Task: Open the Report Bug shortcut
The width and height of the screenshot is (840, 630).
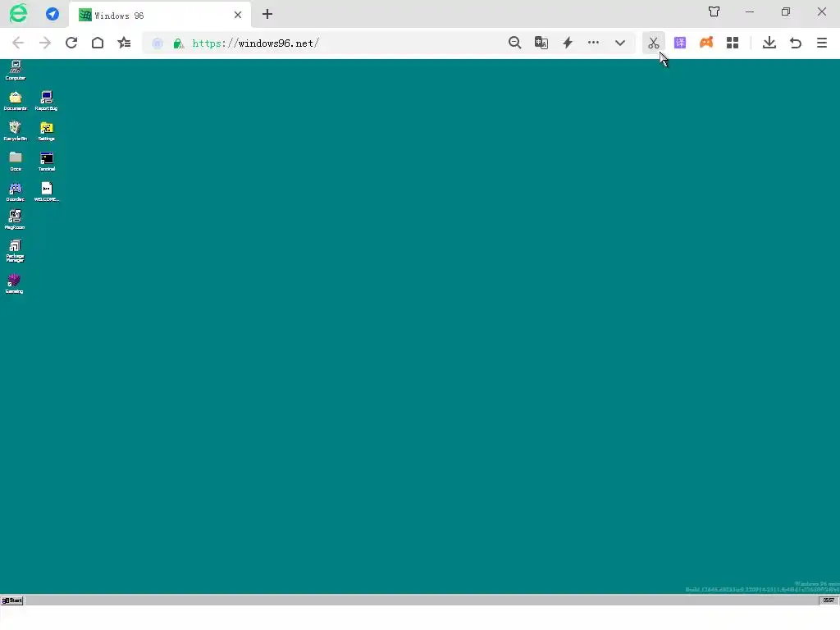Action: (47, 101)
